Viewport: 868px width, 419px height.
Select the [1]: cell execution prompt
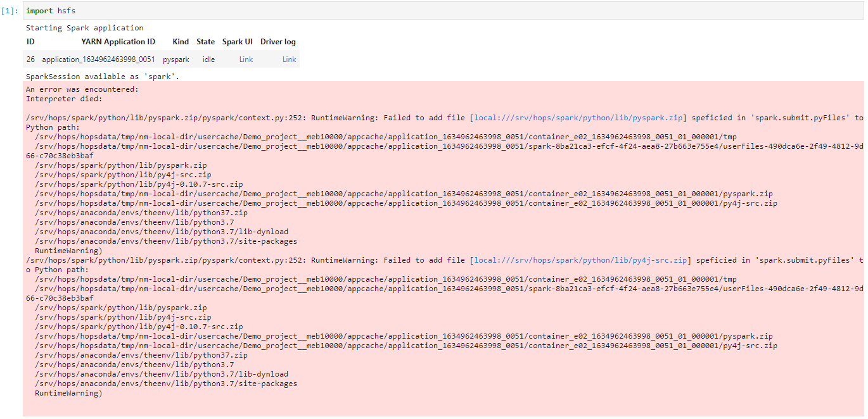[x=10, y=11]
